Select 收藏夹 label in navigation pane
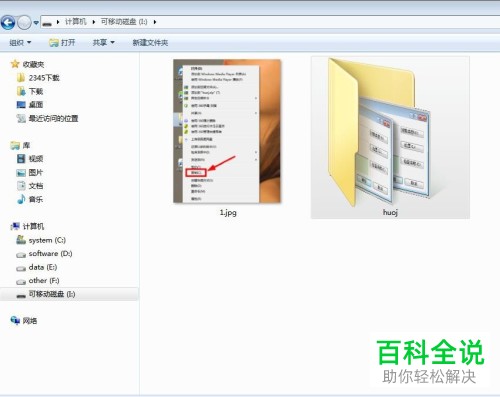Viewport: 500px width, 397px height. (x=33, y=64)
